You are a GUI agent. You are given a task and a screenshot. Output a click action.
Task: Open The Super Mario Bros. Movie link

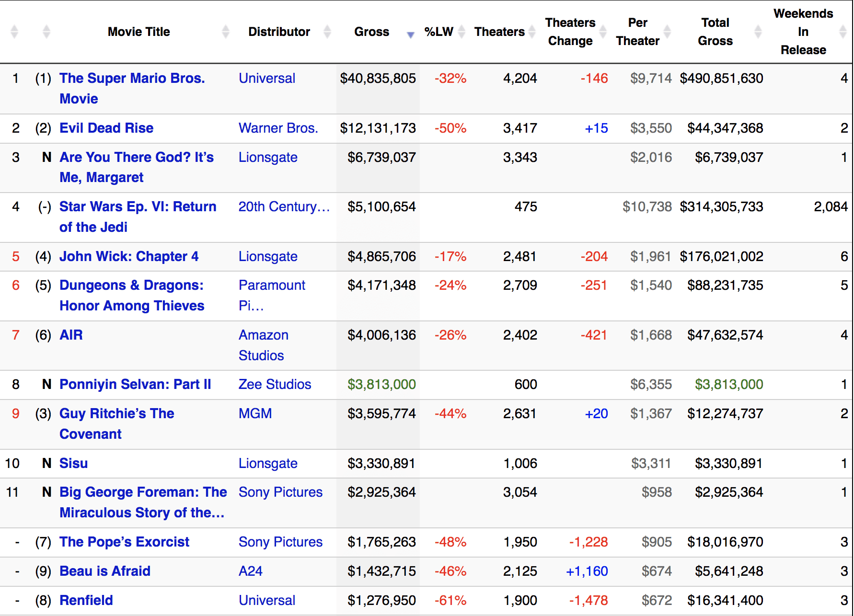click(132, 88)
